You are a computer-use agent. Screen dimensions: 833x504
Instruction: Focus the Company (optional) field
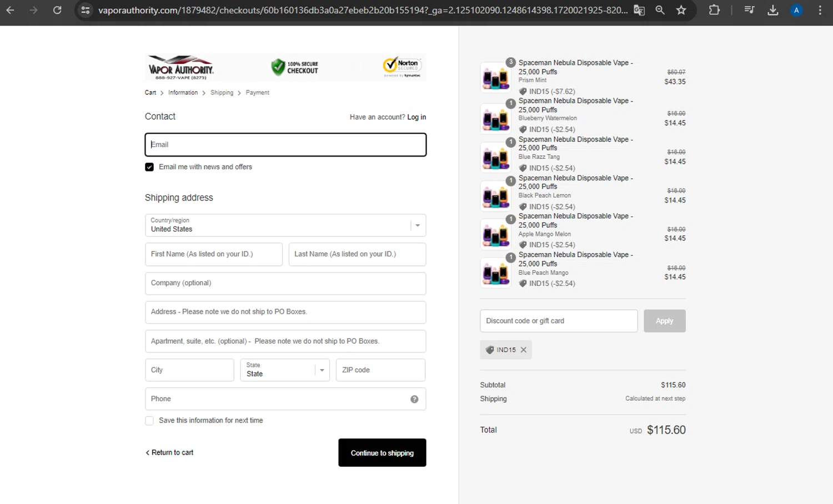pos(285,283)
